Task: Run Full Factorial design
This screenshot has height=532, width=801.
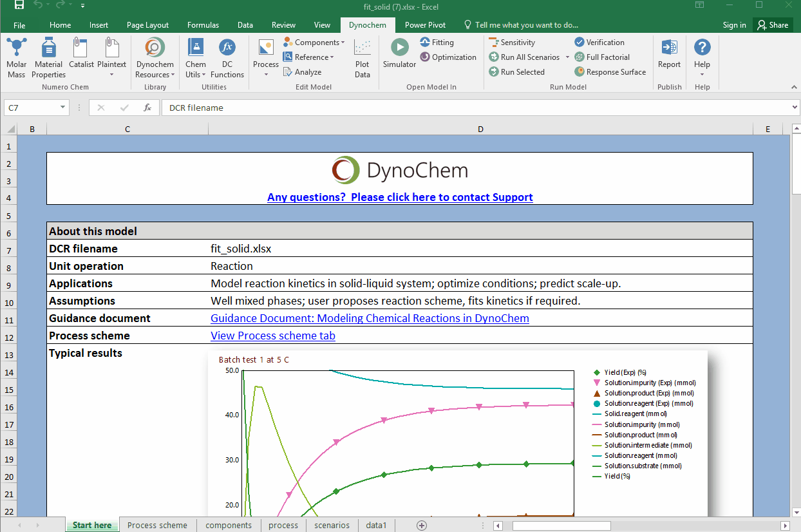Action: tap(602, 57)
